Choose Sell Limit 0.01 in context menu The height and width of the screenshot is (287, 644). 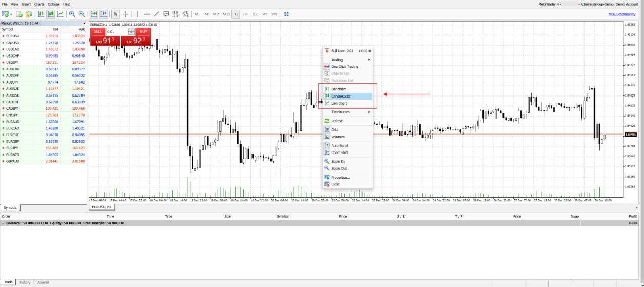348,51
